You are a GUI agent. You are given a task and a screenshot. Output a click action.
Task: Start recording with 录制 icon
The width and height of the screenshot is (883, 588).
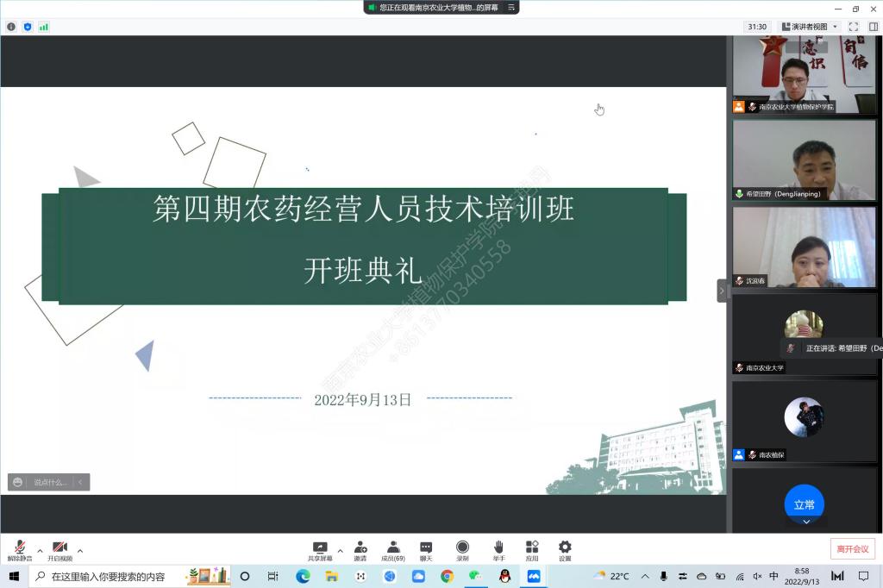click(462, 549)
